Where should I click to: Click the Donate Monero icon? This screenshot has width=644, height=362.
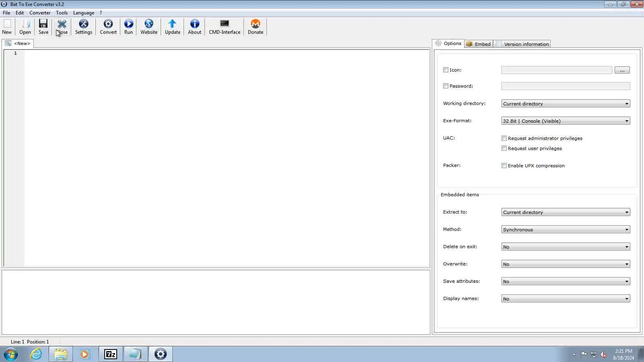tap(256, 27)
